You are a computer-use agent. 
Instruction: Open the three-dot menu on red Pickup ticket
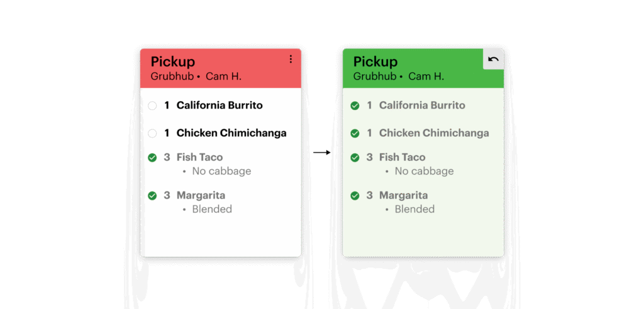(291, 60)
